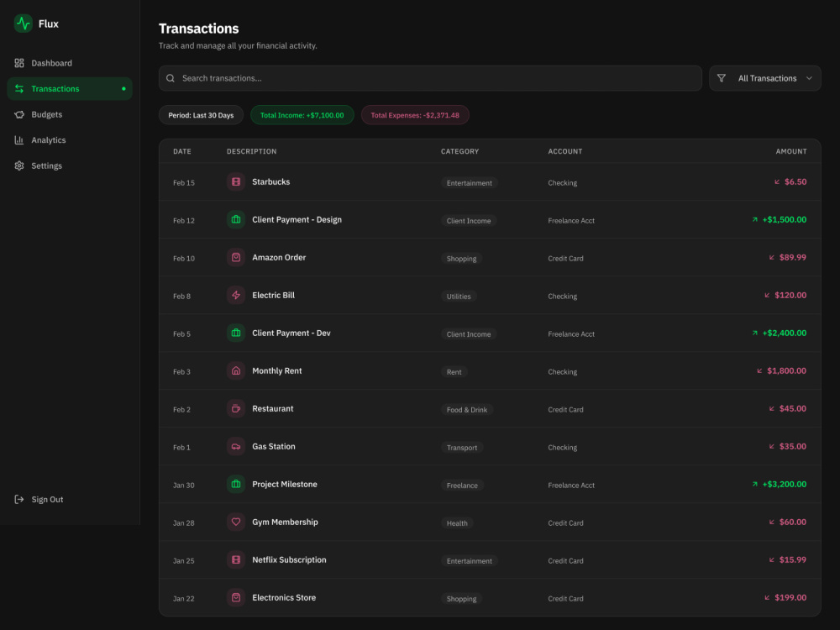The height and width of the screenshot is (630, 840).
Task: Click the Transport category tag
Action: pyautogui.click(x=462, y=448)
